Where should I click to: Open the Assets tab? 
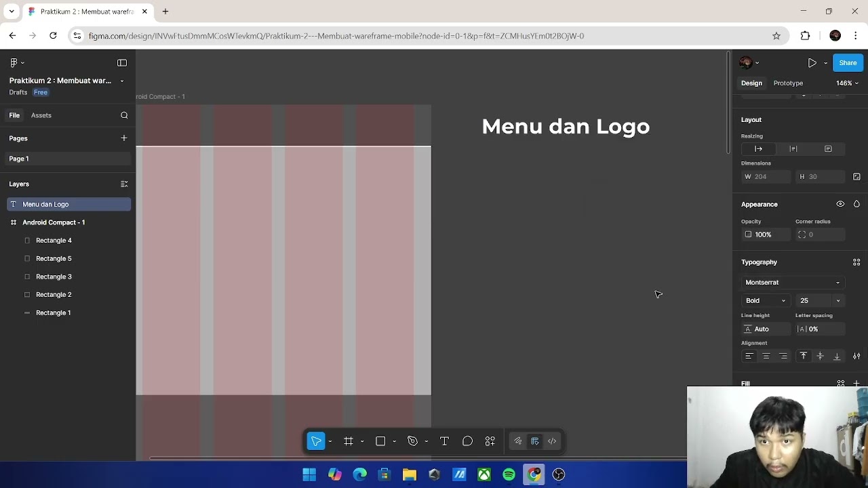click(41, 115)
